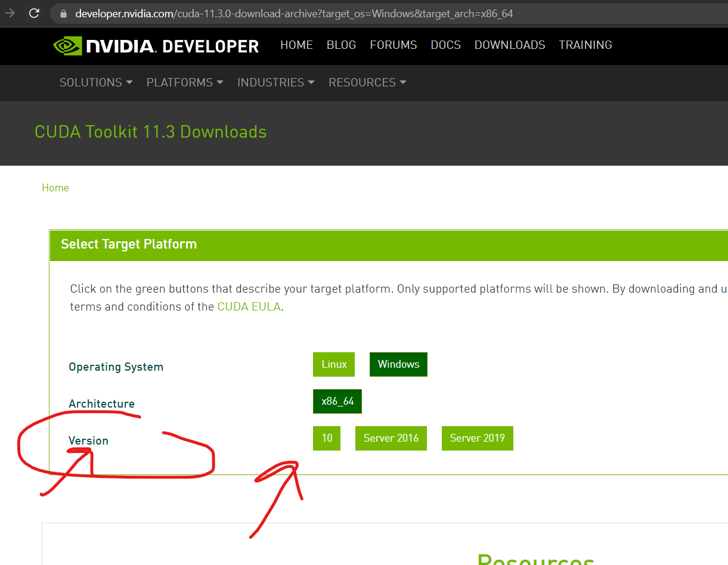Click the Home breadcrumb link
The image size is (728, 565).
click(55, 188)
